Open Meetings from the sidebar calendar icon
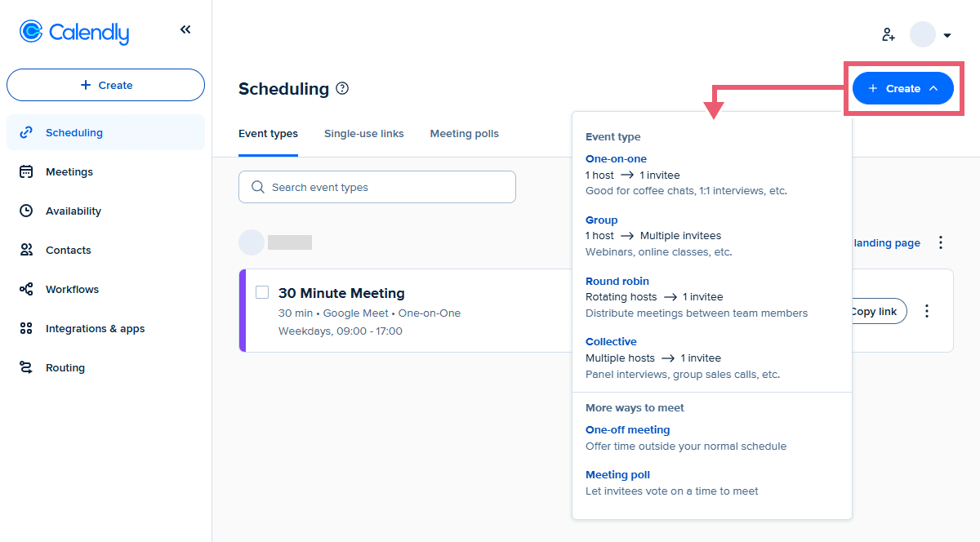Viewport: 980px width, 542px height. click(x=26, y=171)
